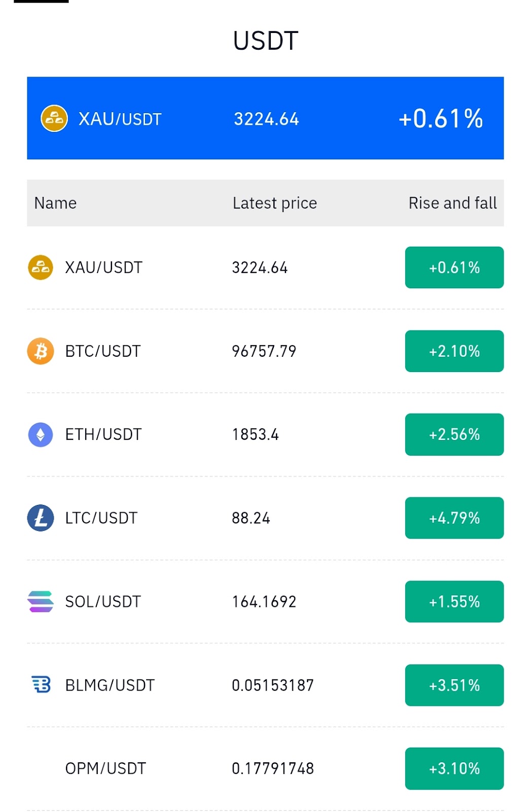Sort by Latest price column header
This screenshot has width=531, height=812.
(274, 203)
